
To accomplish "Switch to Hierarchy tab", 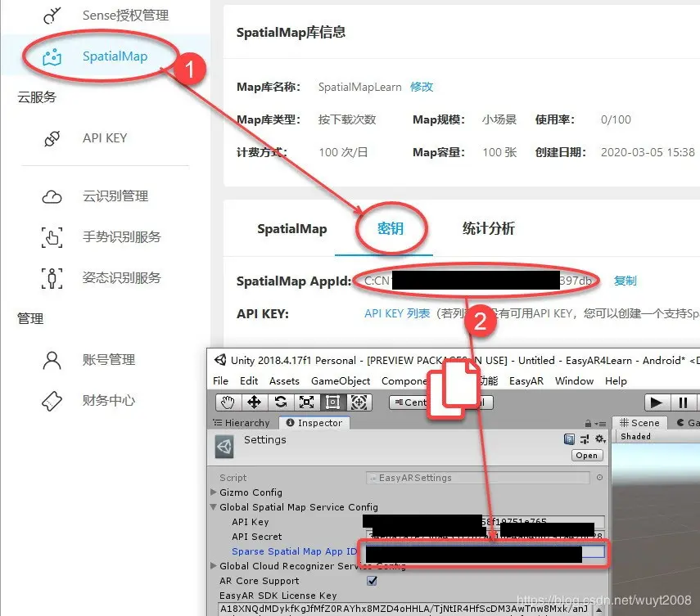I will 242,423.
